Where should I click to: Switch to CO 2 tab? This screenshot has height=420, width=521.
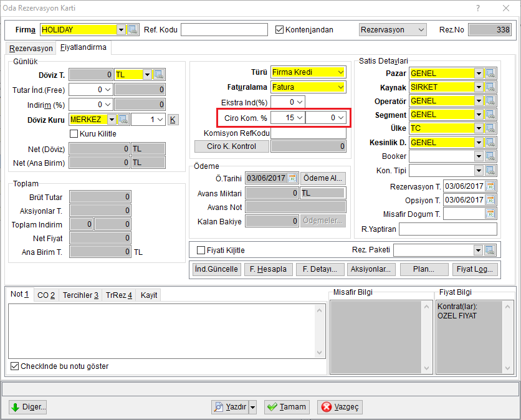pyautogui.click(x=46, y=295)
